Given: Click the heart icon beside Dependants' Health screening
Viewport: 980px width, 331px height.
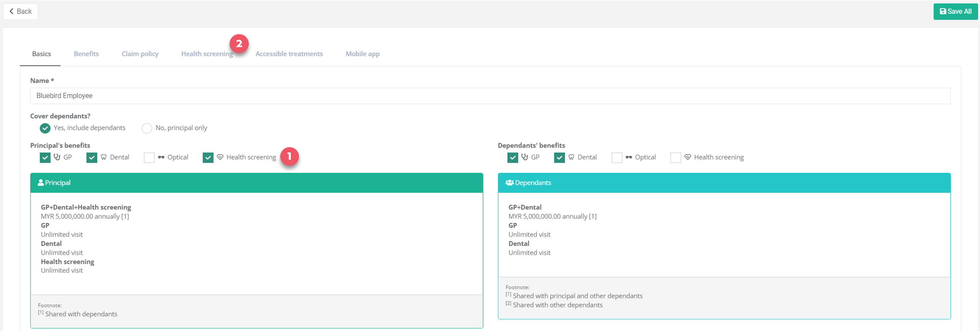Looking at the screenshot, I should click(688, 157).
